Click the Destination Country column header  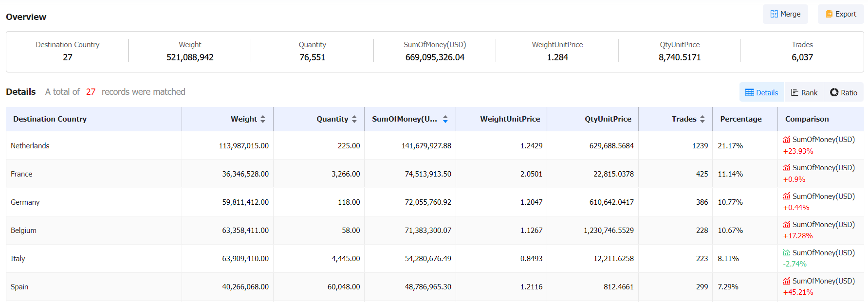click(50, 119)
